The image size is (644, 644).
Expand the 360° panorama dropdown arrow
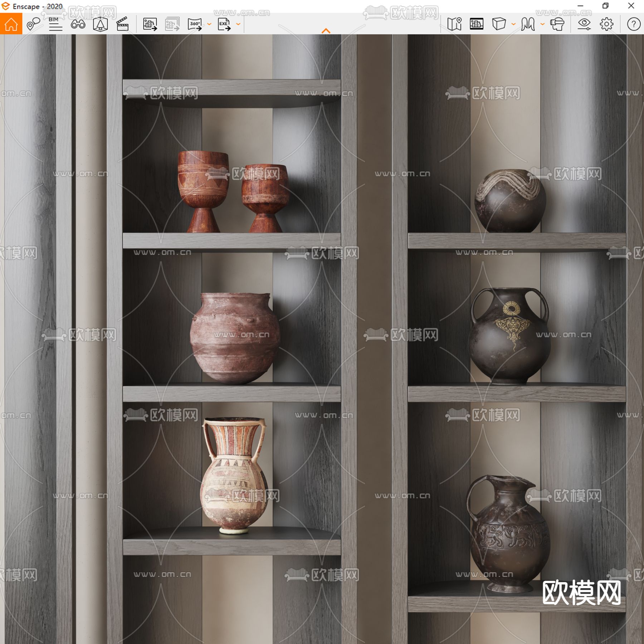pos(209,24)
